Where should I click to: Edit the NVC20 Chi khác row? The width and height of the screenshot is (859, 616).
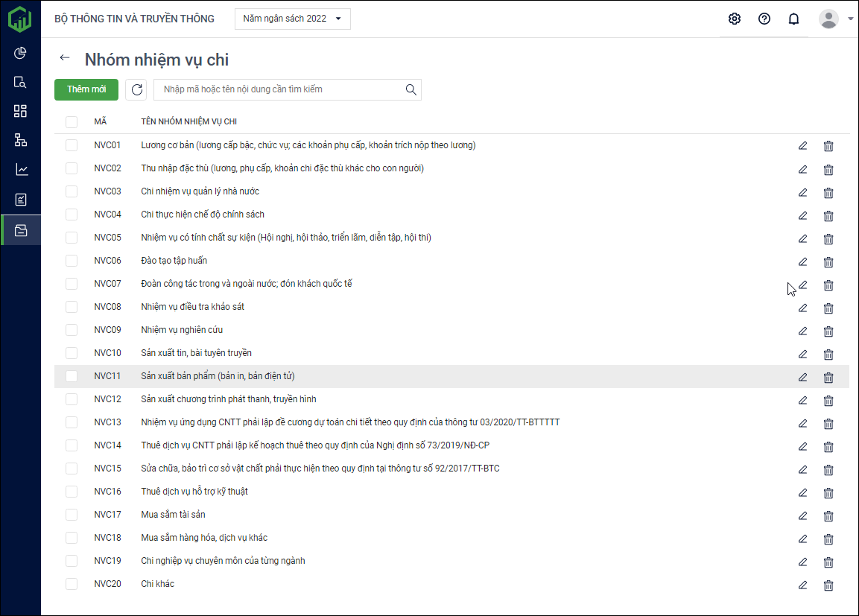coord(802,585)
